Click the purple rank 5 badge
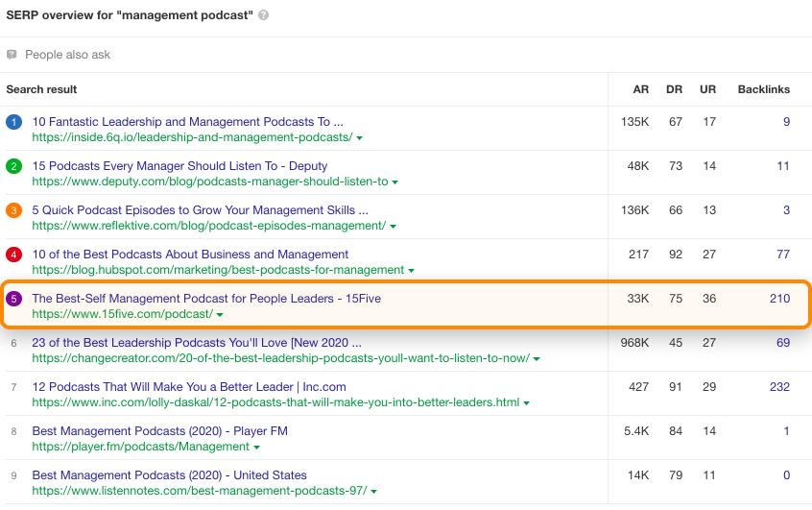 pos(13,299)
